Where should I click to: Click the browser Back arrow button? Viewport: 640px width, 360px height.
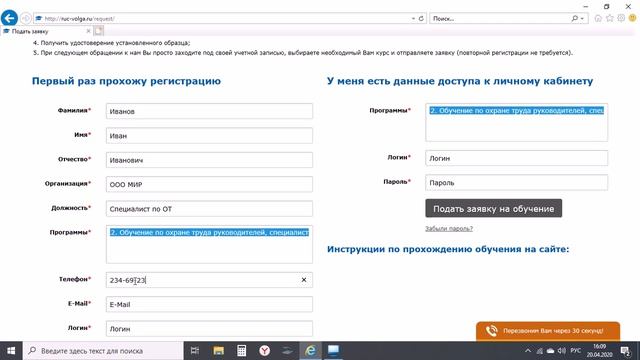(x=9, y=18)
